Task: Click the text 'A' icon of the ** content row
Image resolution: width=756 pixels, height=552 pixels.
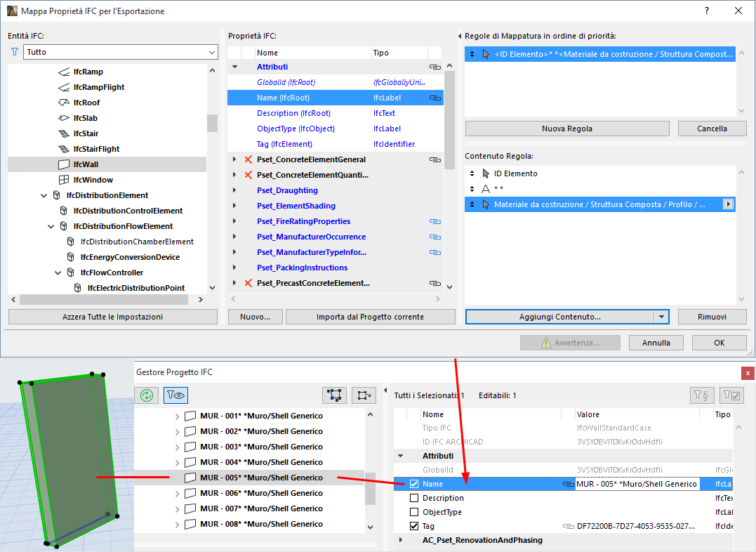Action: (x=486, y=189)
